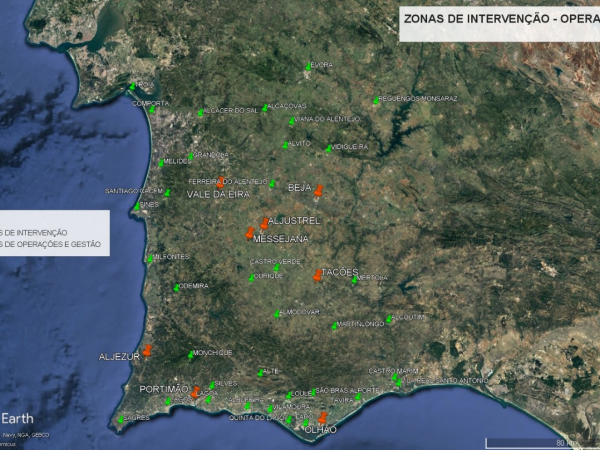Image resolution: width=600 pixels, height=450 pixels.
Task: Select the green marker at Viana do Alentejo
Action: (x=292, y=121)
